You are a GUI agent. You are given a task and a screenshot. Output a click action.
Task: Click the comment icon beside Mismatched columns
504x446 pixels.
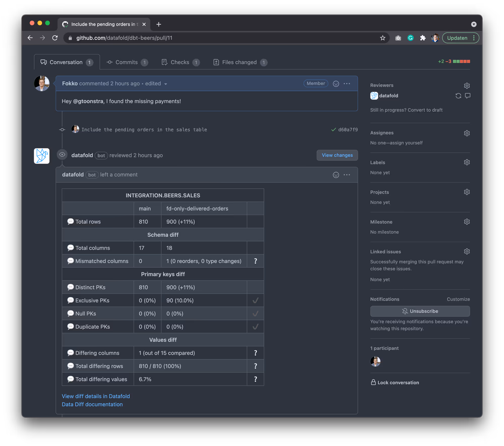click(x=70, y=261)
